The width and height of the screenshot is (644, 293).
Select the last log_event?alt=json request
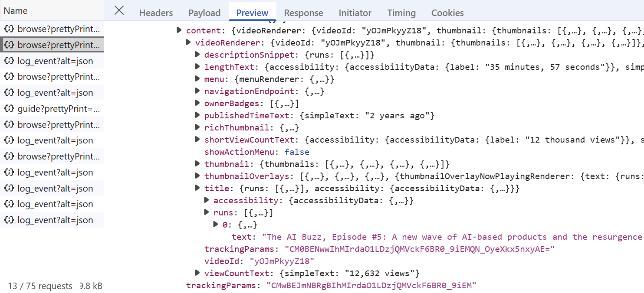pyautogui.click(x=55, y=220)
